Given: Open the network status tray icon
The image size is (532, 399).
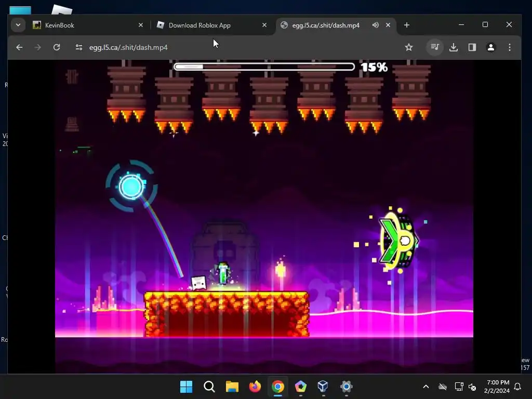Looking at the screenshot, I should click(459, 387).
